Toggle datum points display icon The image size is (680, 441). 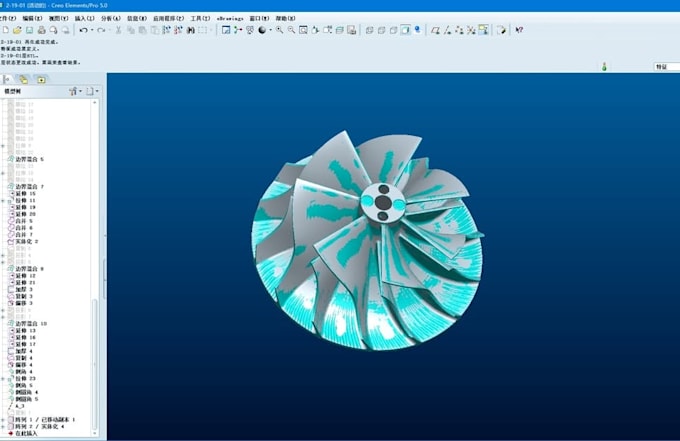(x=459, y=30)
